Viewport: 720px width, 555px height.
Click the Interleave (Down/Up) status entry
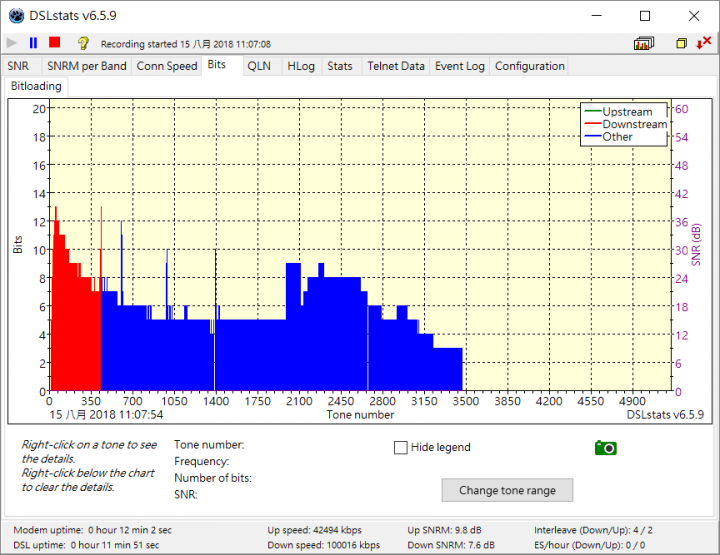pos(593,530)
